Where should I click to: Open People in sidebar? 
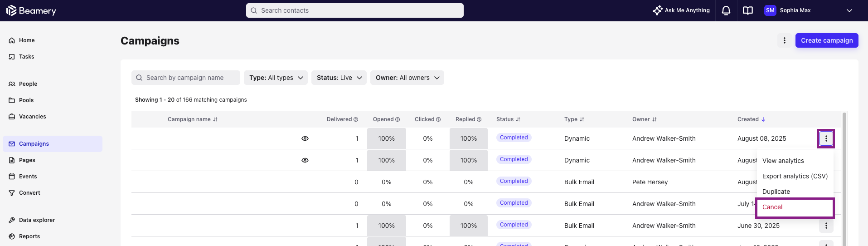click(53, 84)
